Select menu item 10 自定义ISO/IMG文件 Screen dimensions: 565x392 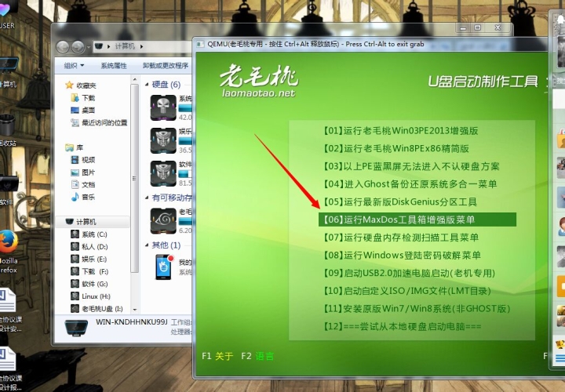(x=406, y=291)
